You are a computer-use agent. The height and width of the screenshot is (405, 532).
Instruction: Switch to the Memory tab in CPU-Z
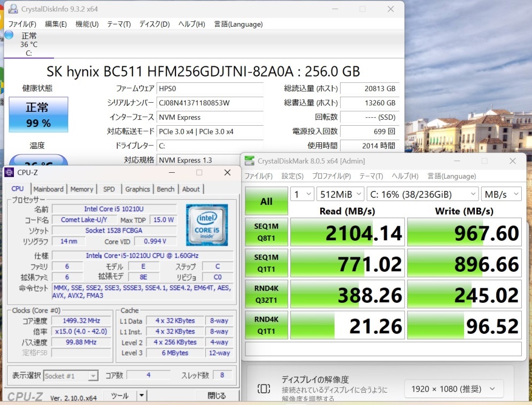[x=82, y=189]
